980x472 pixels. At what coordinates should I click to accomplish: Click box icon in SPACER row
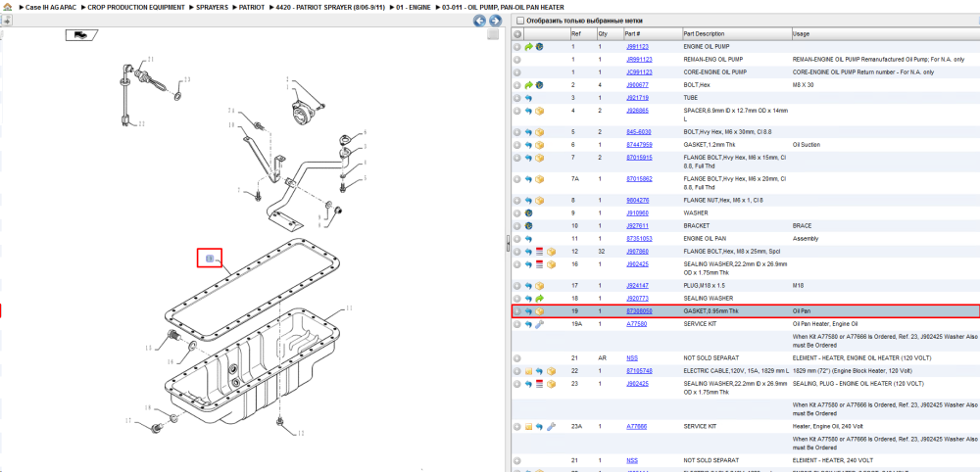[x=540, y=111]
